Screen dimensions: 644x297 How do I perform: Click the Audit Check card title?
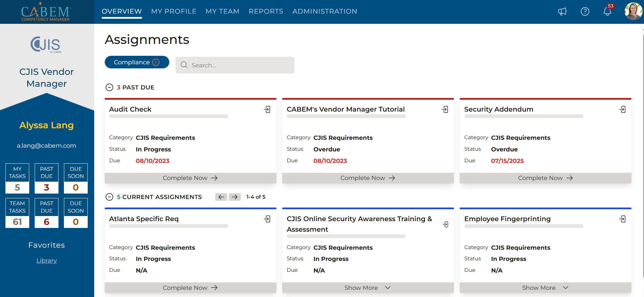130,109
